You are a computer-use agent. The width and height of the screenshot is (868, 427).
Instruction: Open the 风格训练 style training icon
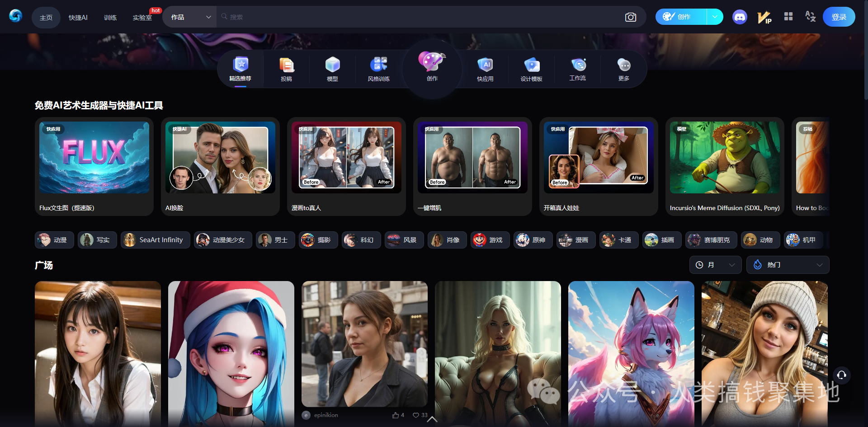[378, 69]
